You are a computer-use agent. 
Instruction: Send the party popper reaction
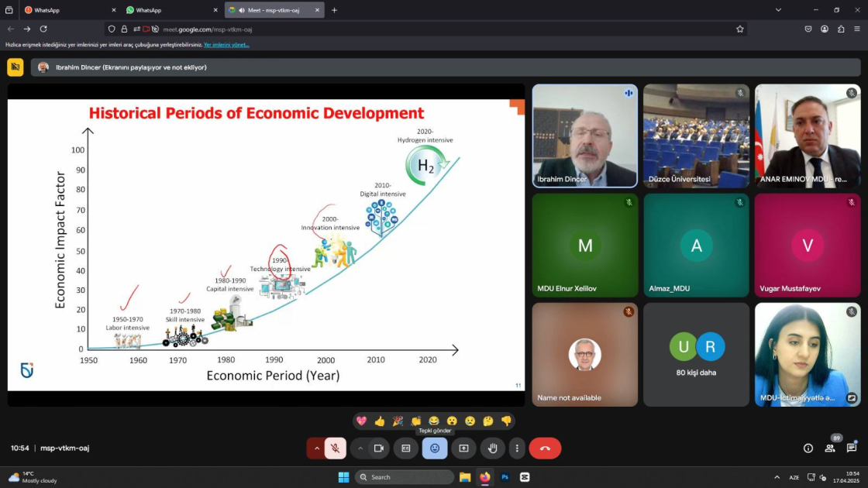click(x=398, y=421)
